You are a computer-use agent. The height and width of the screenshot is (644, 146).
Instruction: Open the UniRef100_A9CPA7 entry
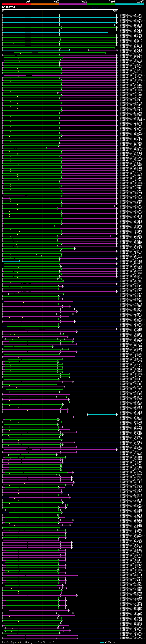131,17
